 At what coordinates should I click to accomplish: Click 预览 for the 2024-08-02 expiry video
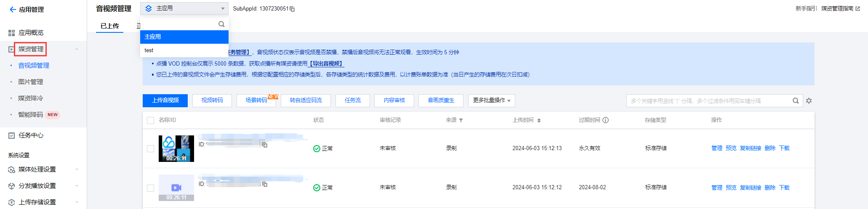pyautogui.click(x=731, y=188)
